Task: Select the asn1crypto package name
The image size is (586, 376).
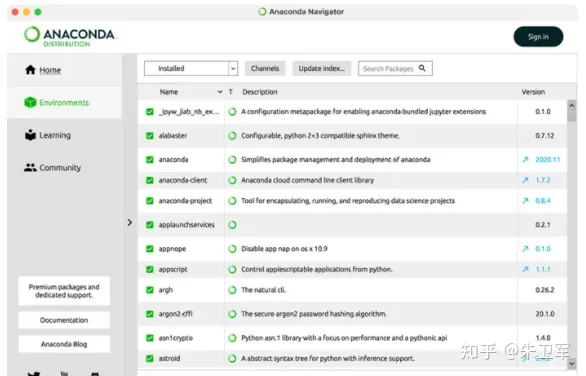Action: 176,338
